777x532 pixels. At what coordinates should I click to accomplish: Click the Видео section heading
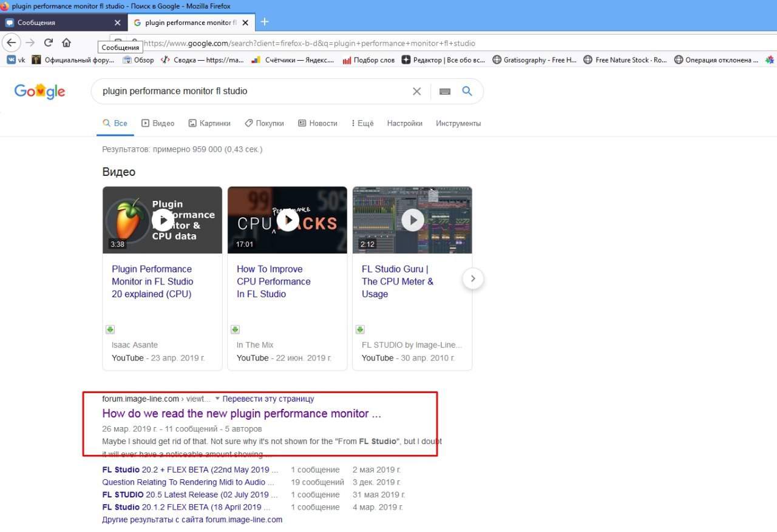pyautogui.click(x=119, y=172)
